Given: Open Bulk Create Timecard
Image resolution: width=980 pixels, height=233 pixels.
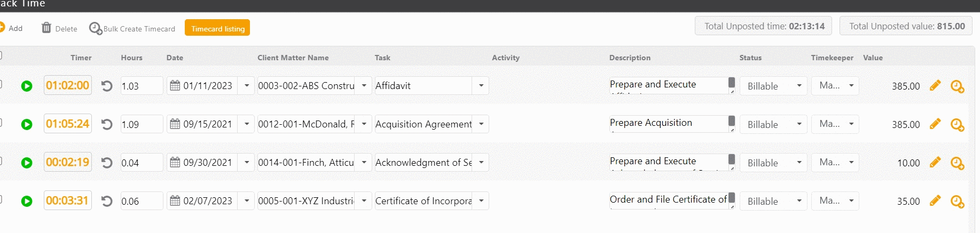Looking at the screenshot, I should pos(132,28).
